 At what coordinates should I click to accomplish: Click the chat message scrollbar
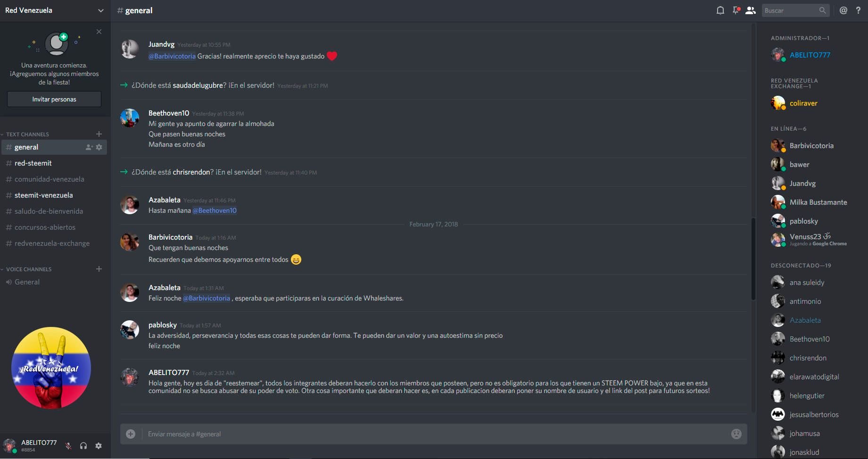753,259
